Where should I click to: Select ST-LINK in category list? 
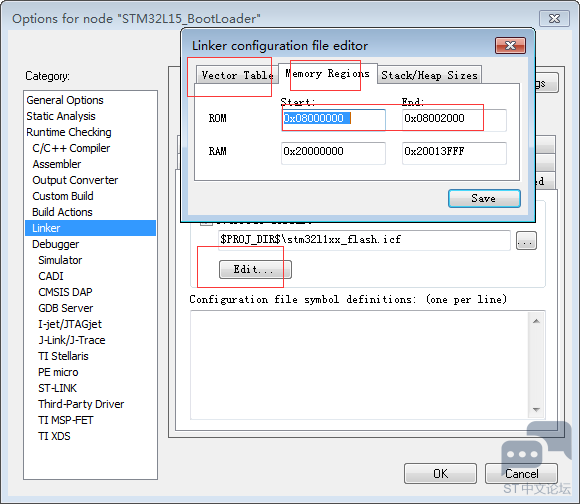(x=57, y=388)
